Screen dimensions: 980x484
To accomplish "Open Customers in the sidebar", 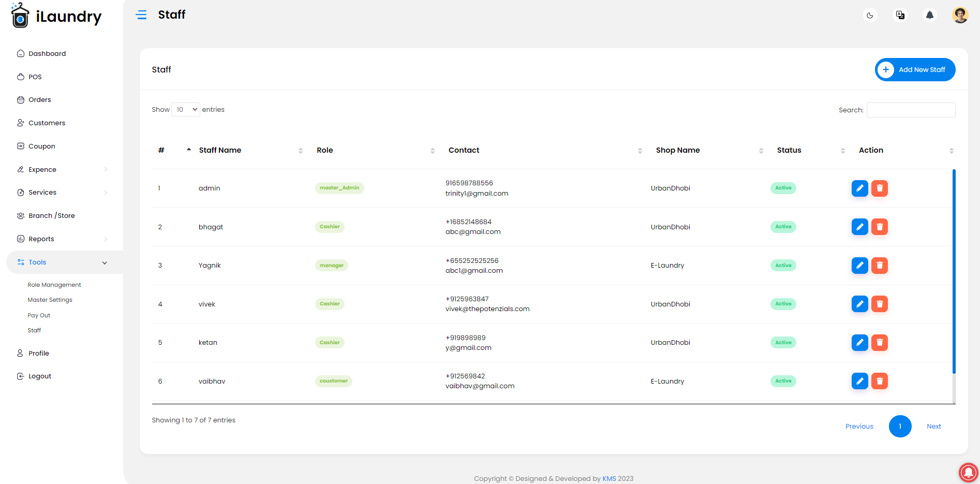I will (x=41, y=123).
